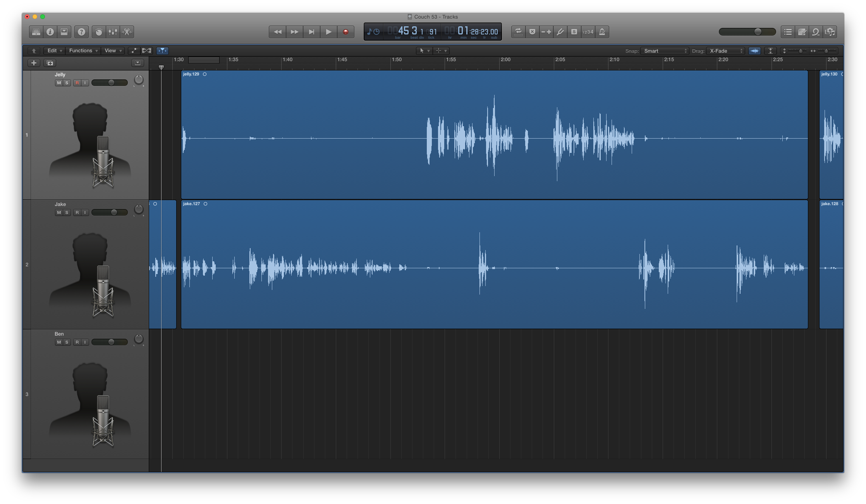Change Snap mode from Smart
The width and height of the screenshot is (866, 504).
coord(665,51)
